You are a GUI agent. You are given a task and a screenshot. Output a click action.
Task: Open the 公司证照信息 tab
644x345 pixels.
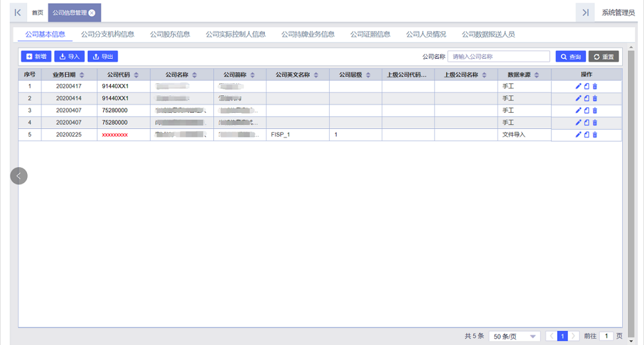(370, 34)
